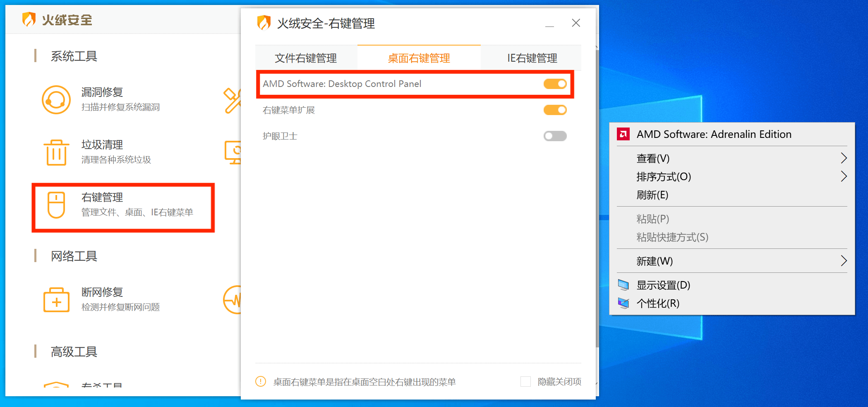Viewport: 868px width, 407px height.
Task: Click 桌面右键菜单是指在桌面空白处右键出现的菜单 hint text
Action: point(364,382)
